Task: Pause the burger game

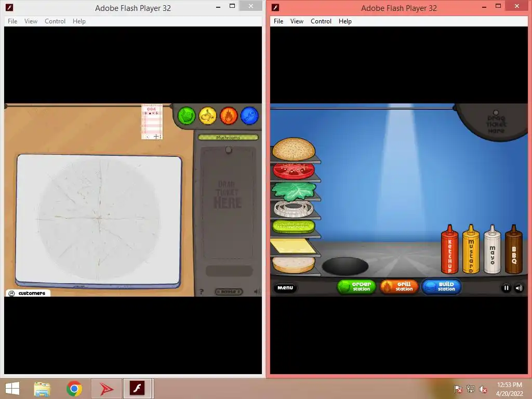Action: coord(506,288)
